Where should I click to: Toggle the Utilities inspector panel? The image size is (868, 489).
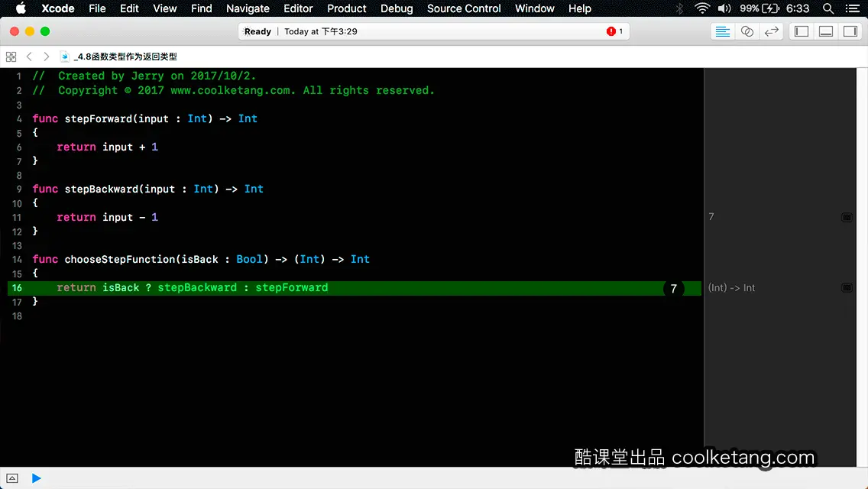point(850,31)
